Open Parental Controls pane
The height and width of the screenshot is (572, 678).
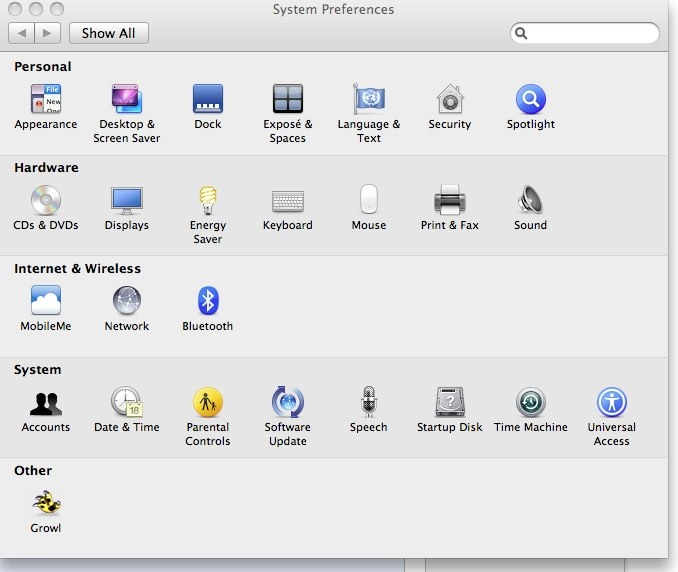point(207,402)
